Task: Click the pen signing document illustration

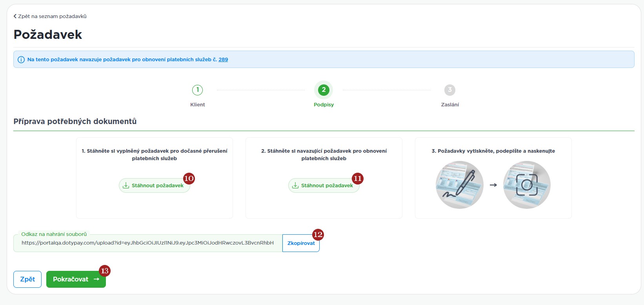Action: click(459, 185)
